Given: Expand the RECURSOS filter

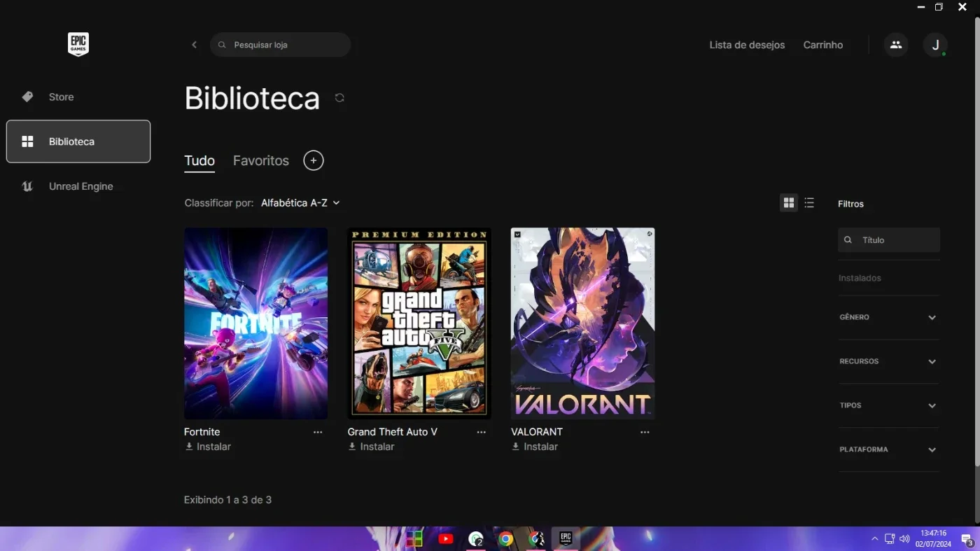Looking at the screenshot, I should click(889, 361).
